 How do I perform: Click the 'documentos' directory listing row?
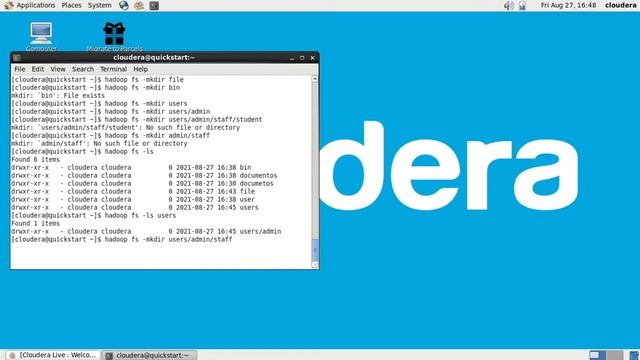click(144, 176)
